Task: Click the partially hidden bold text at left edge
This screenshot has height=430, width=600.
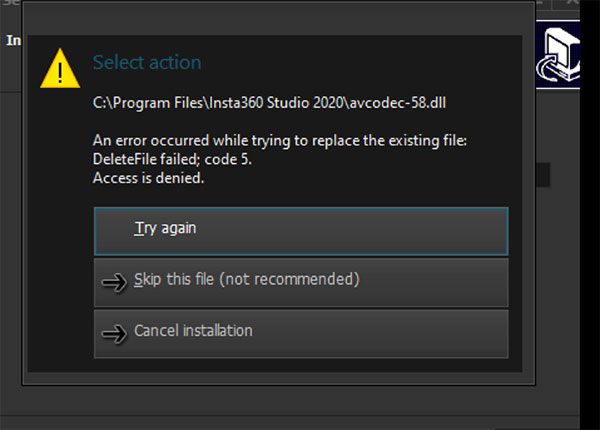Action: click(11, 41)
